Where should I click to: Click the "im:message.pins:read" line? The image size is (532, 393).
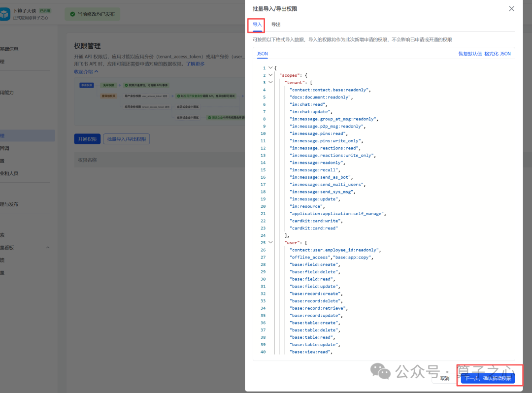tap(318, 133)
